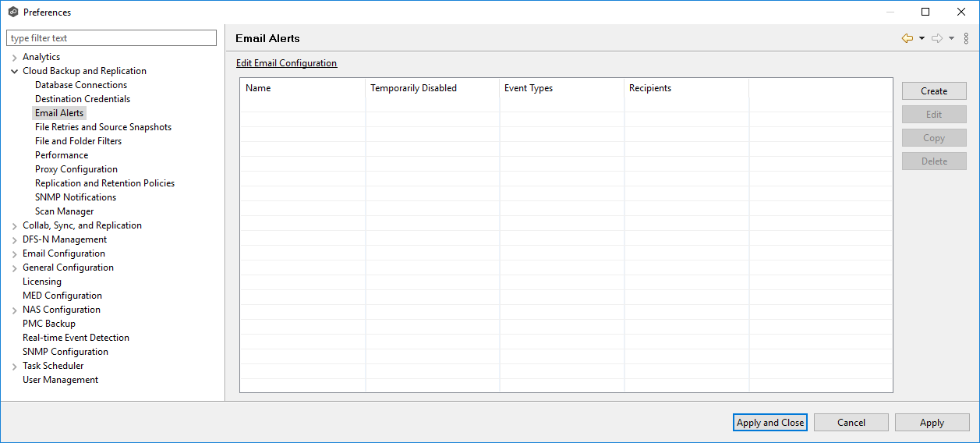Expand the NAS Configuration node

tap(15, 310)
